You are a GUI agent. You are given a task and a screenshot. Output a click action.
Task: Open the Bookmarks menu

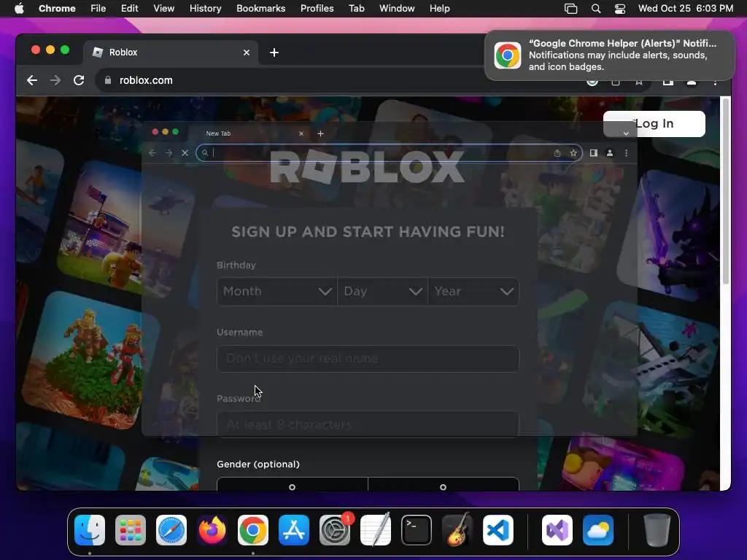coord(260,9)
